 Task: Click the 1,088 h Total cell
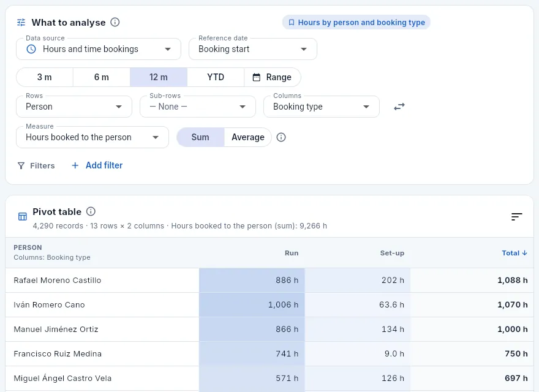pos(472,281)
